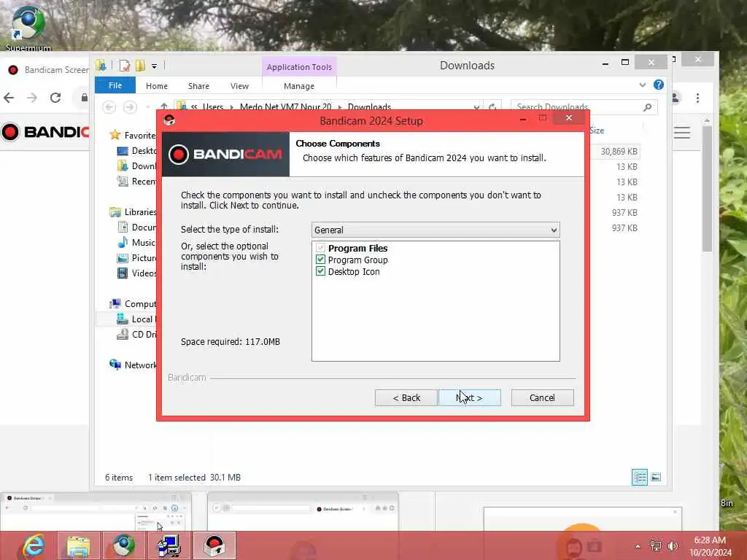Click the Explorer help question mark icon
747x560 pixels.
click(659, 85)
